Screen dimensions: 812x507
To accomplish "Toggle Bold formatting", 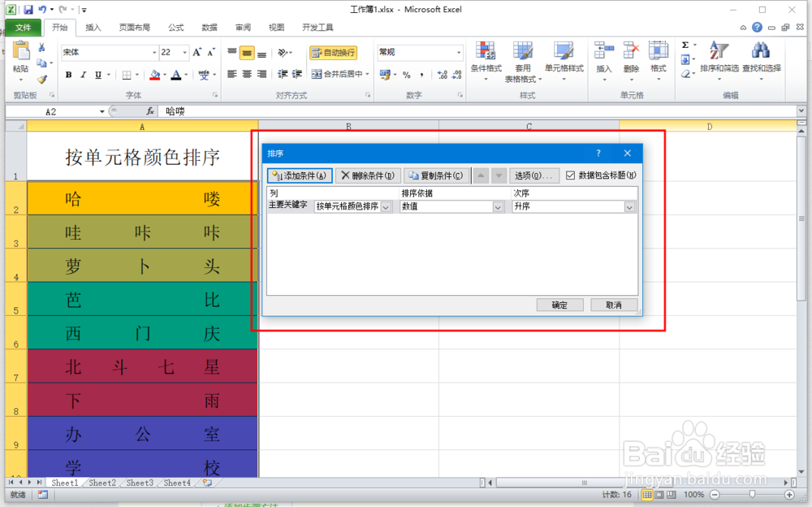I will 68,76.
